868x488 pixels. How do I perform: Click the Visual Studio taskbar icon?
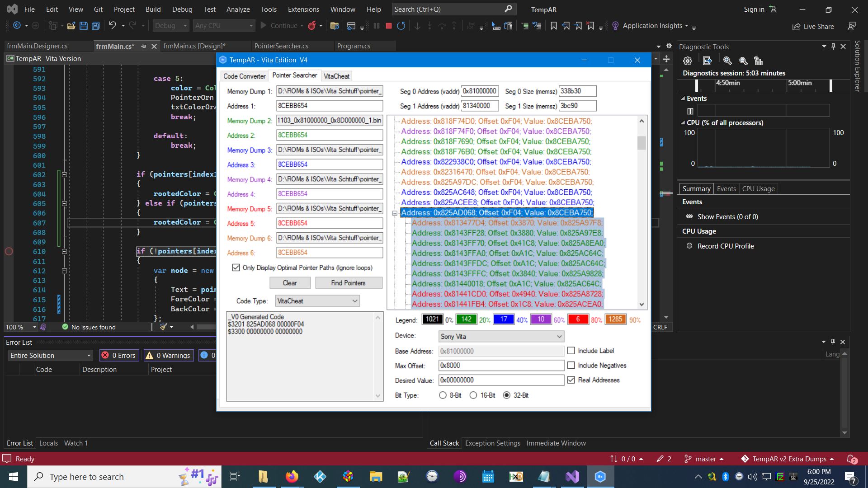click(572, 477)
